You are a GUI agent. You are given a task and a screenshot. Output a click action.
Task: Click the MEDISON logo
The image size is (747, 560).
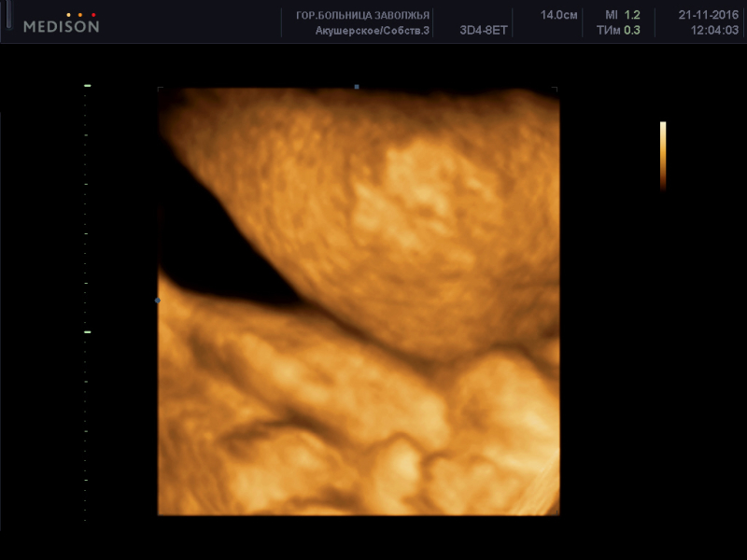[x=61, y=23]
